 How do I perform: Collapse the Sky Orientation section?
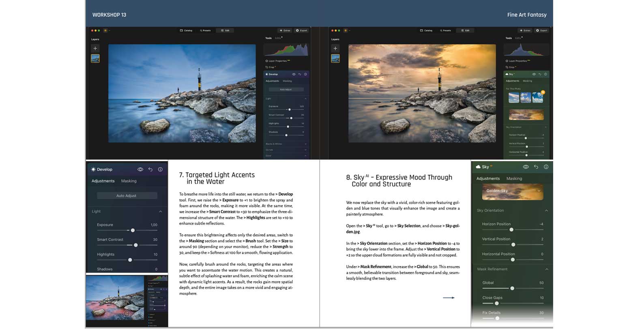[546, 211]
